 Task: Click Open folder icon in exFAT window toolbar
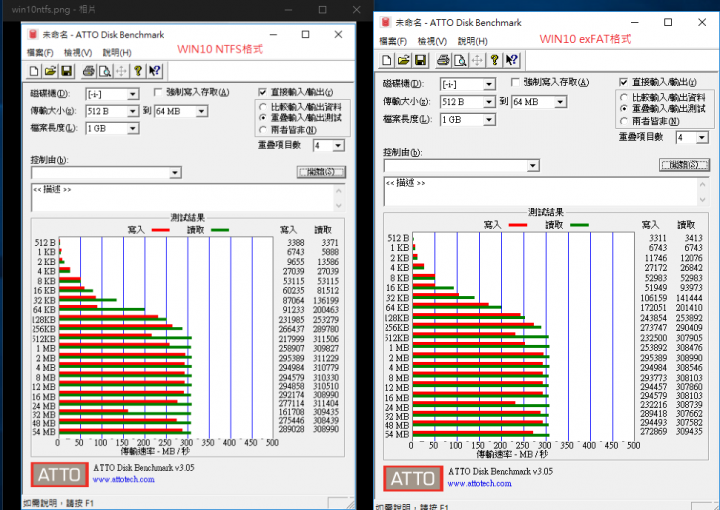click(x=404, y=60)
